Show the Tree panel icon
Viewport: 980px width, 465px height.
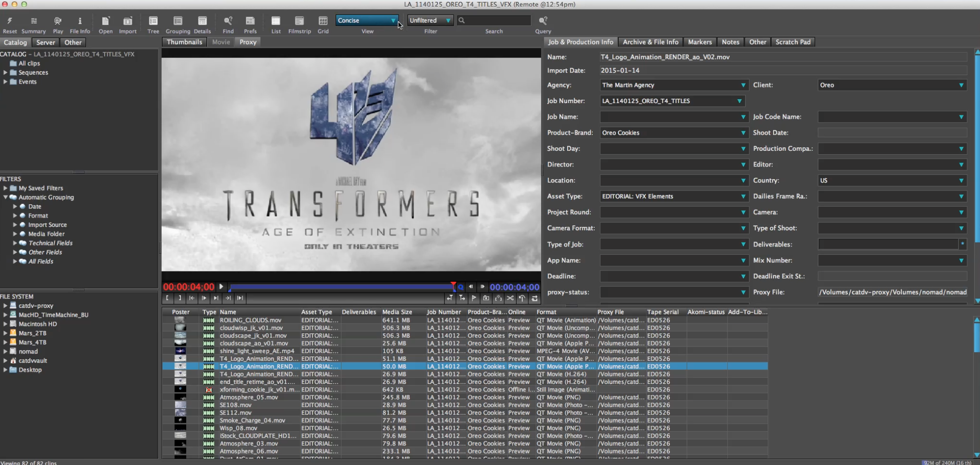tap(153, 21)
